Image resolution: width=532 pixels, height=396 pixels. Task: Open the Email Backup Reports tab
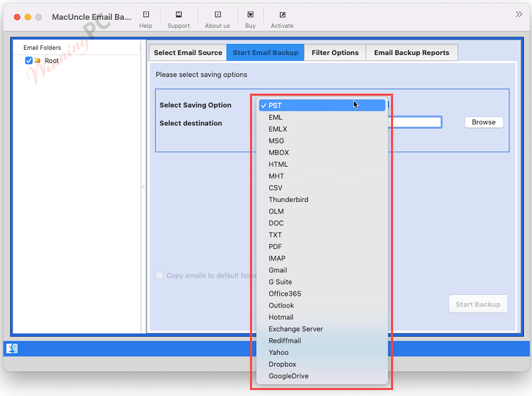point(412,52)
